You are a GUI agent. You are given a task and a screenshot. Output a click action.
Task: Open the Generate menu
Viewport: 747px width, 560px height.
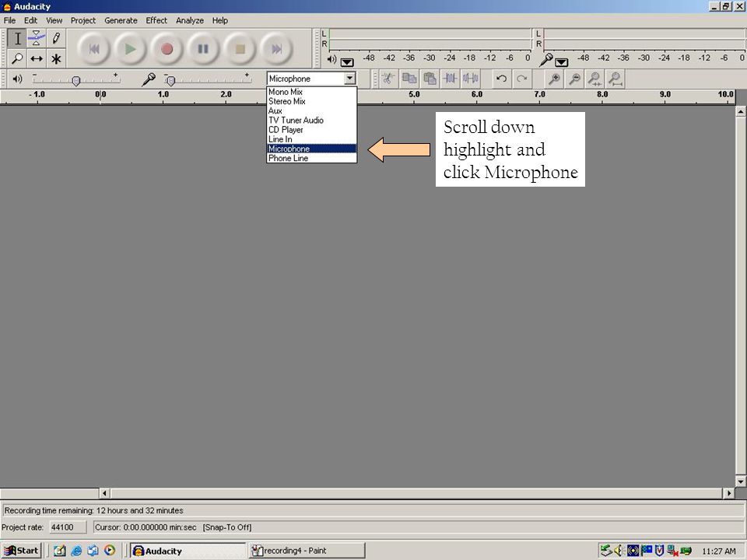point(121,20)
